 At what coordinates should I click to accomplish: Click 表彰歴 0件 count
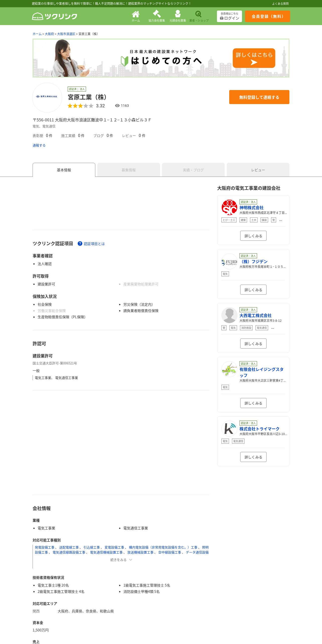tap(42, 136)
